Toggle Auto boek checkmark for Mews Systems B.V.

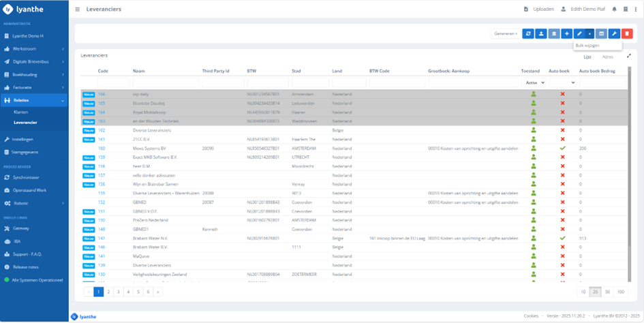click(x=562, y=148)
